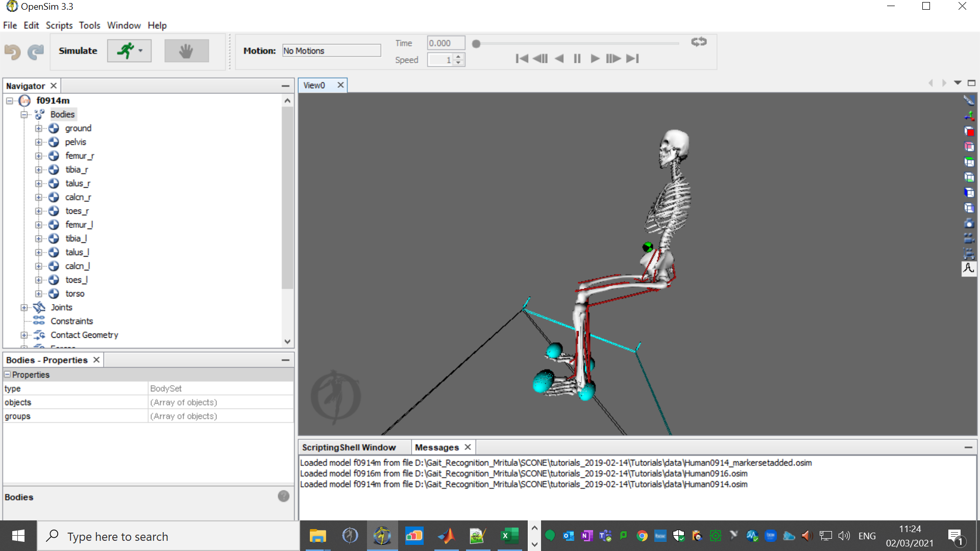Click the stop hand button
Viewport: 980px width, 551px height.
click(186, 51)
